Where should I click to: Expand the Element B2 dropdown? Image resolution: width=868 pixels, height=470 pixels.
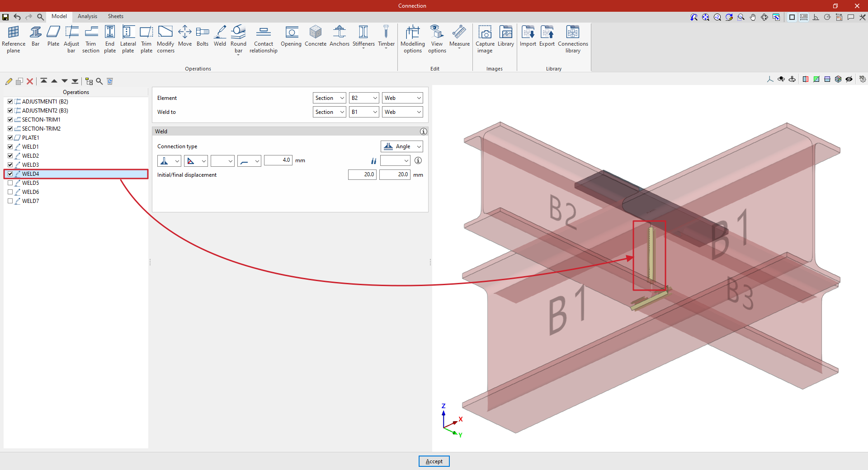(x=364, y=98)
